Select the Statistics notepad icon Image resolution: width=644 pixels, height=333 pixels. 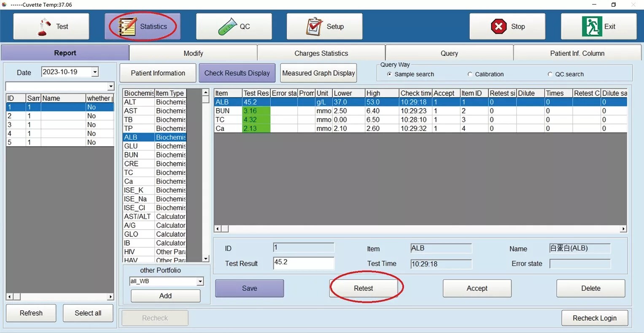tap(127, 27)
